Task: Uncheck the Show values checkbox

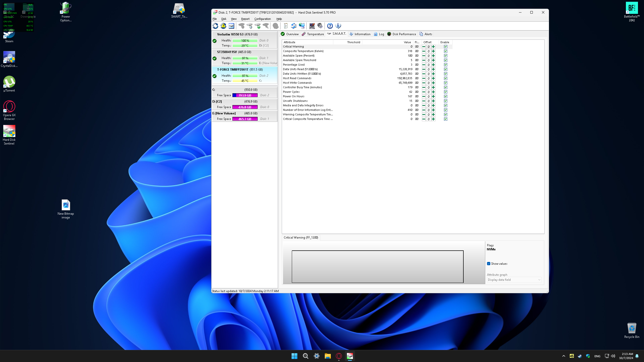Action: coord(489,264)
